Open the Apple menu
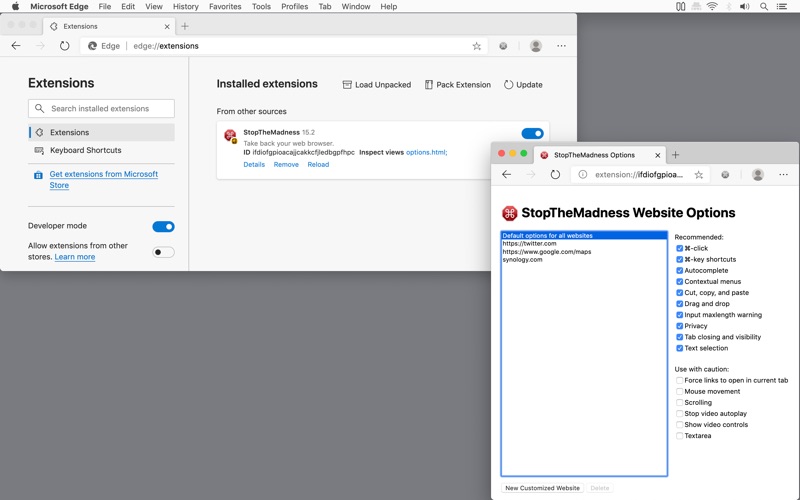Screen dimensions: 800x500 [x=15, y=7]
